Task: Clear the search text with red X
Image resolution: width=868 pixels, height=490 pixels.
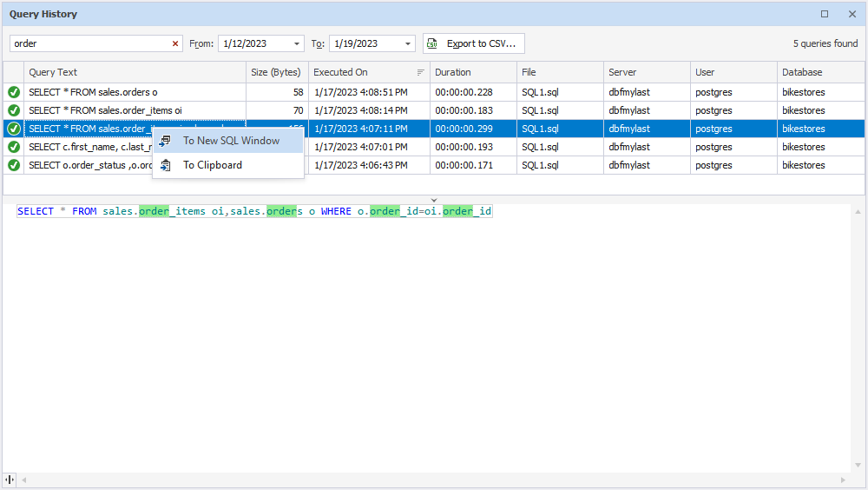Action: click(175, 43)
